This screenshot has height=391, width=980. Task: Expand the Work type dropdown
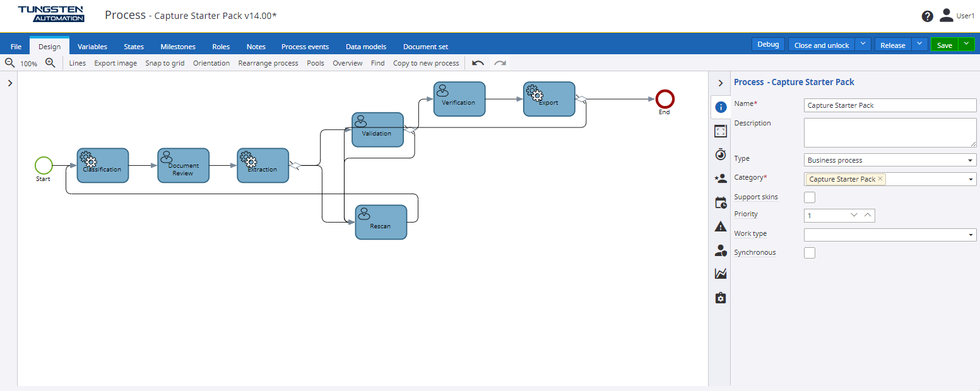coord(890,235)
